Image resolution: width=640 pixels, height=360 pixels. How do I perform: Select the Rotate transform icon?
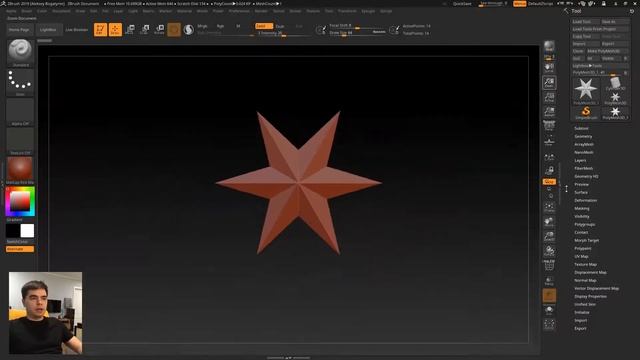coord(160,29)
